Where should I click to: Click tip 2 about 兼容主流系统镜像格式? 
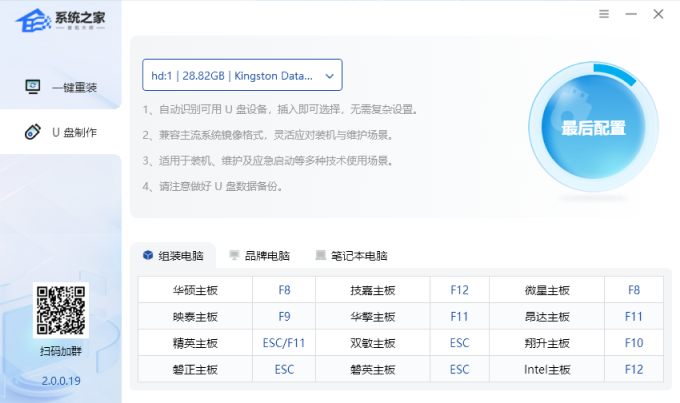[x=268, y=135]
